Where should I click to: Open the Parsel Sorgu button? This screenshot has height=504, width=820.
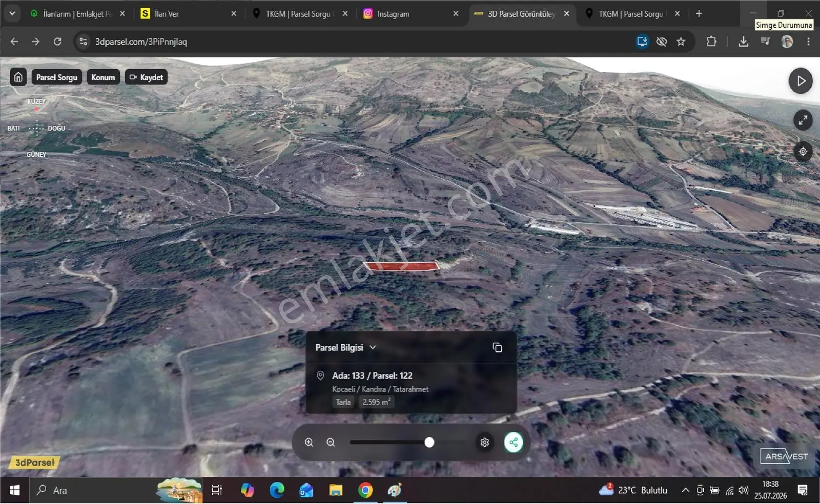click(x=56, y=77)
